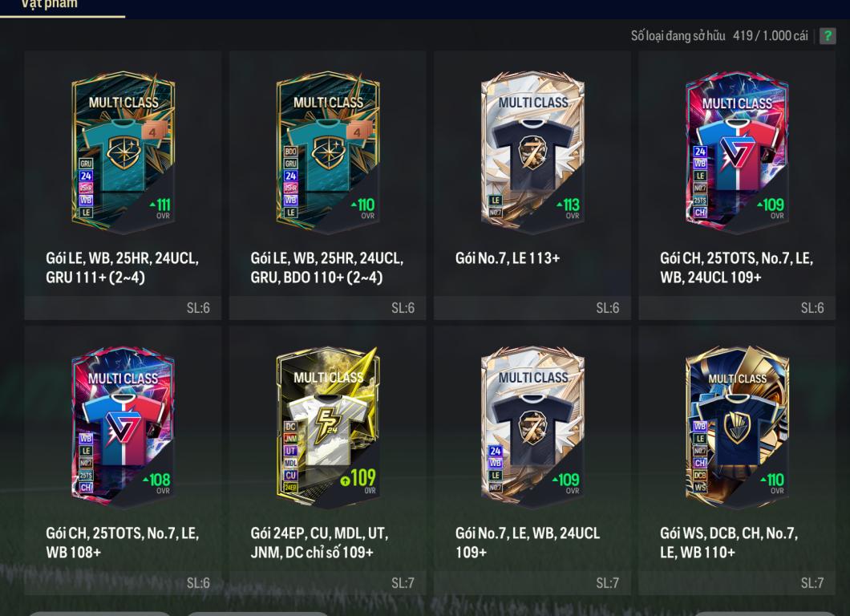Viewport: 850px width, 616px height.
Task: Click the 24EP badge on the yellow pack card
Action: (x=290, y=488)
